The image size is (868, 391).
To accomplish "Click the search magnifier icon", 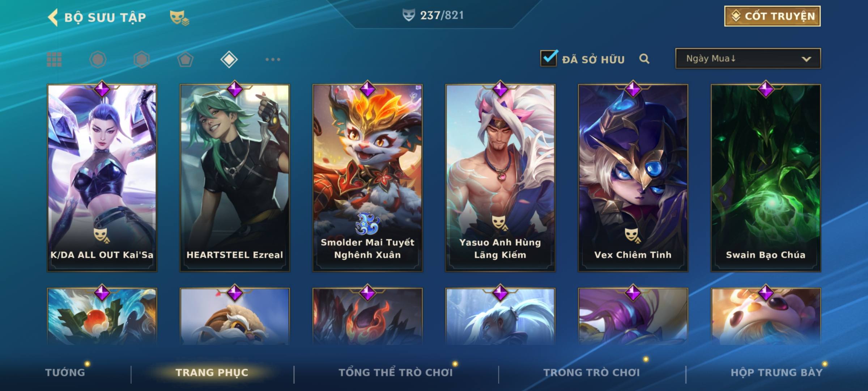I will click(x=644, y=59).
